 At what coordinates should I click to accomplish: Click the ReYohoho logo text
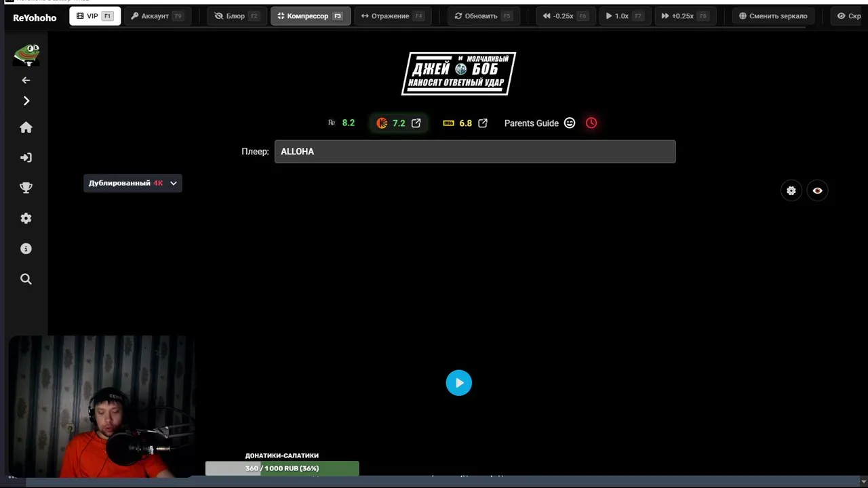pyautogui.click(x=35, y=17)
